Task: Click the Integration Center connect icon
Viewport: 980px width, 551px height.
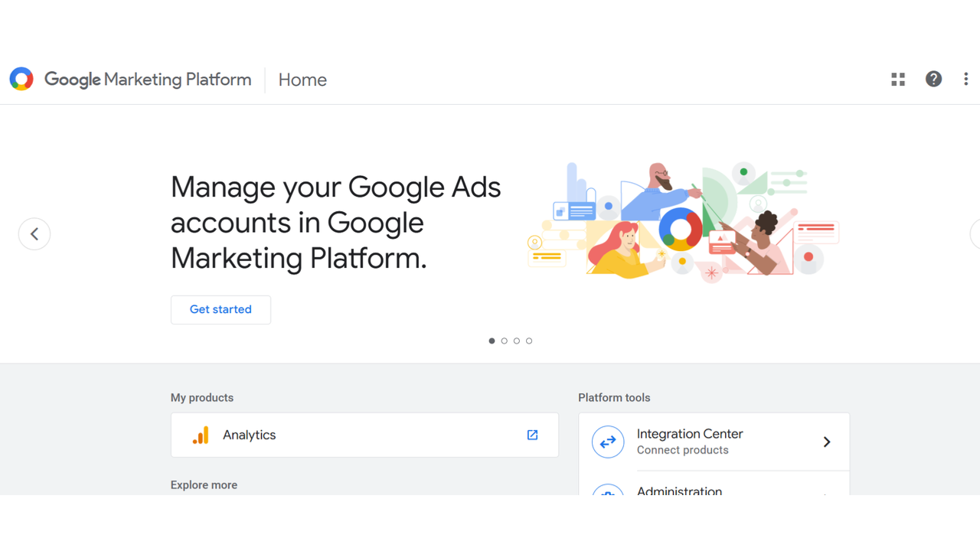Action: [x=608, y=442]
